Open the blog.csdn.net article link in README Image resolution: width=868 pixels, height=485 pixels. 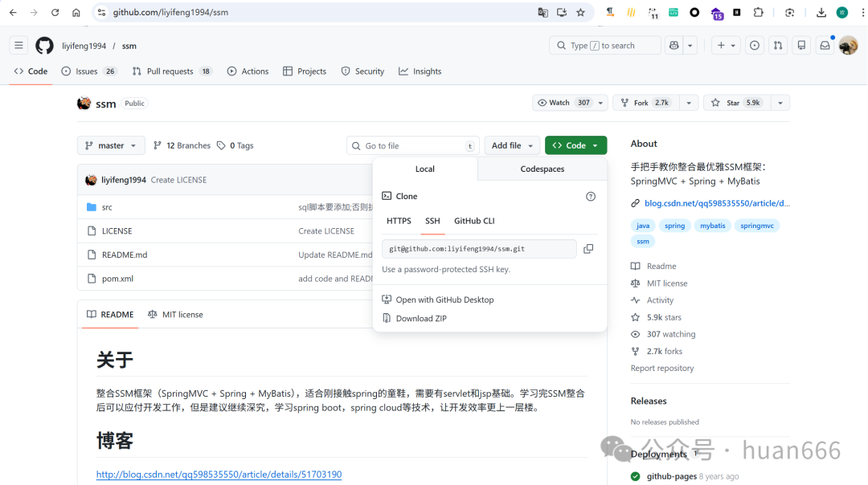[x=219, y=475]
